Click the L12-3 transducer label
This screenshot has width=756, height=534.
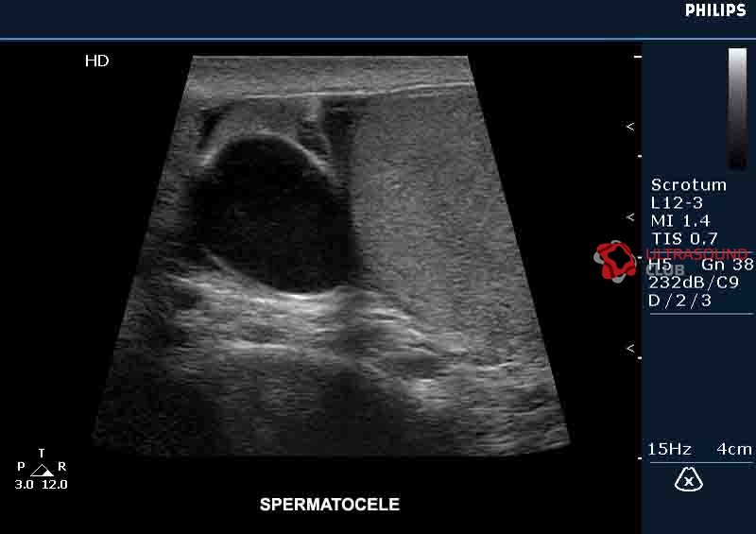coord(677,202)
